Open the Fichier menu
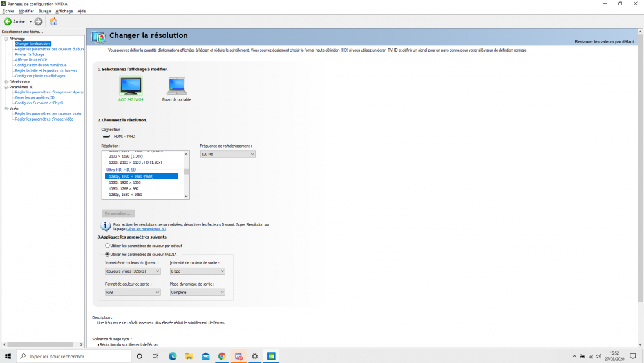Screen dimensions: 644x363 (8, 11)
